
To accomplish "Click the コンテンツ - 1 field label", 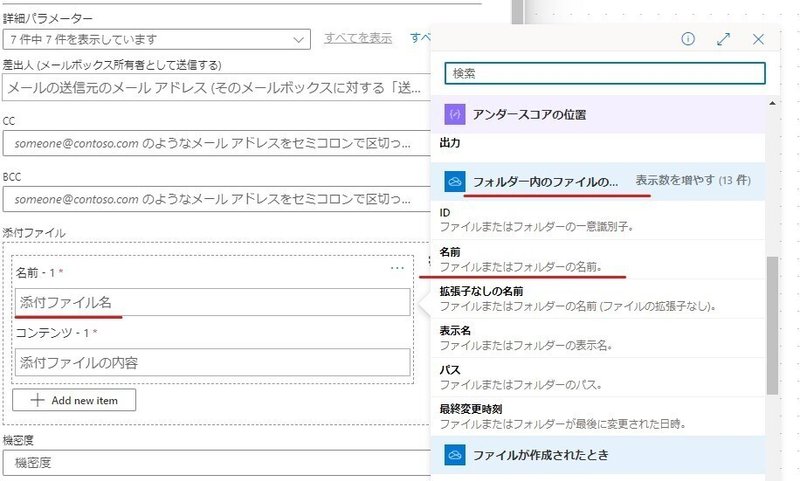I will [56, 333].
